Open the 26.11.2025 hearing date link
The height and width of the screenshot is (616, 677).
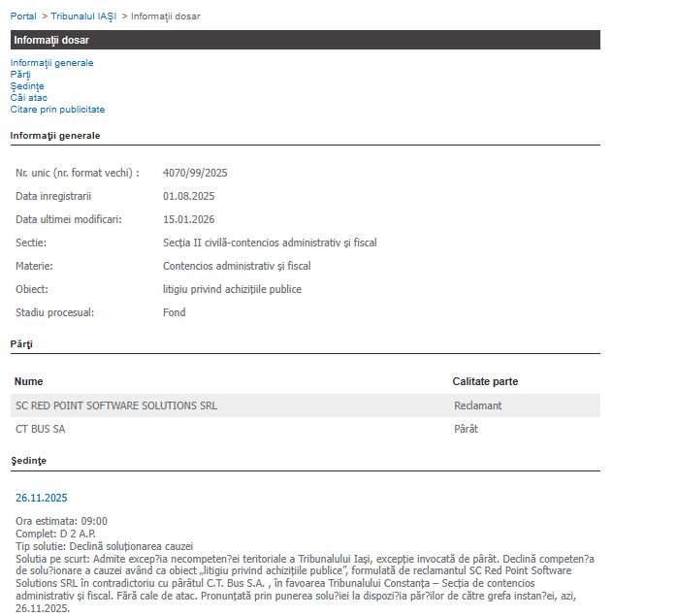42,498
